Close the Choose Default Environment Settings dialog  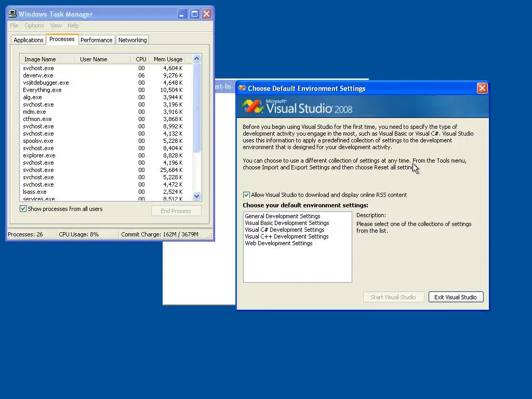pos(482,88)
